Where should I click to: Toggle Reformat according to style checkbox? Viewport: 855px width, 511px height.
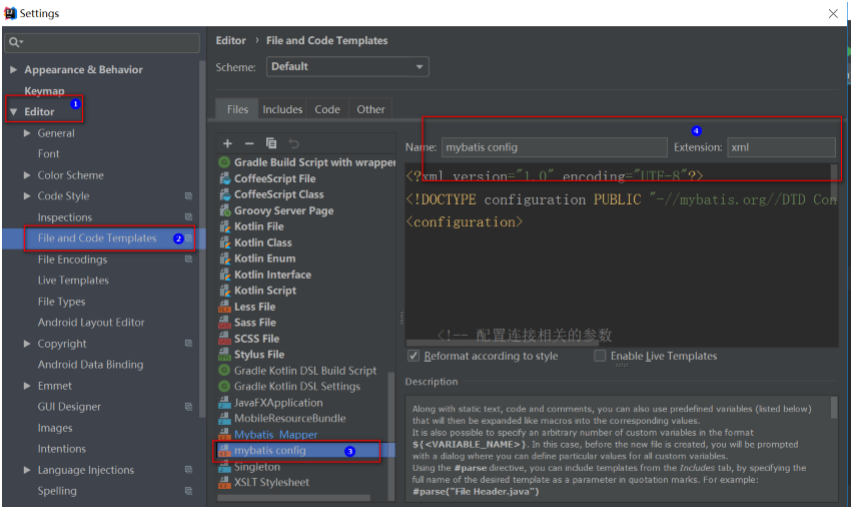(414, 357)
